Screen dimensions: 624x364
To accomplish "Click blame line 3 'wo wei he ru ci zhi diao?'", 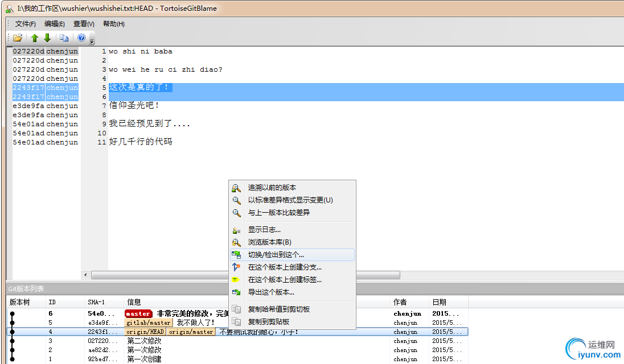I will coord(166,69).
